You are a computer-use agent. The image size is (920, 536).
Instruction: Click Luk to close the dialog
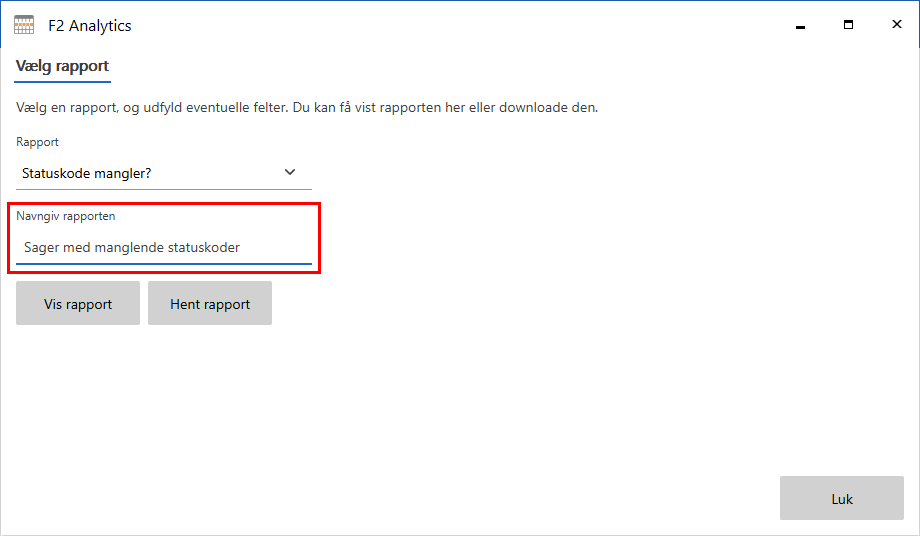[x=841, y=498]
